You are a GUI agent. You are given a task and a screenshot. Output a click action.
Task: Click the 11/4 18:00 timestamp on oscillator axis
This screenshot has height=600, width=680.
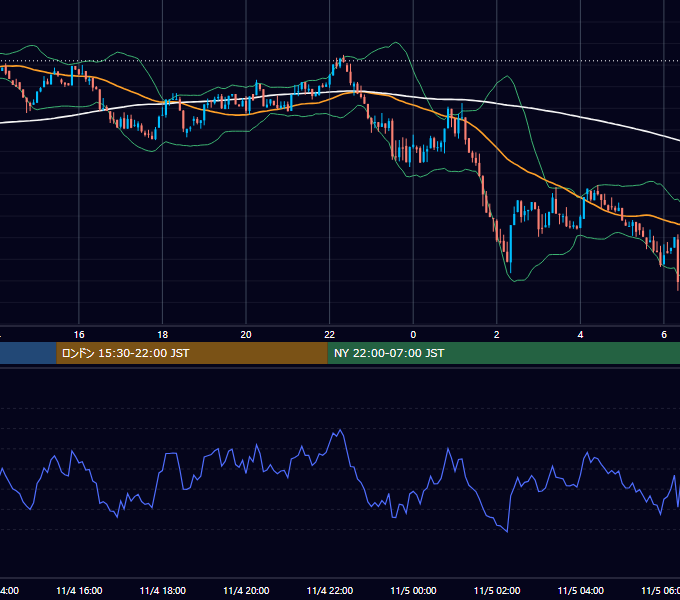[163, 591]
